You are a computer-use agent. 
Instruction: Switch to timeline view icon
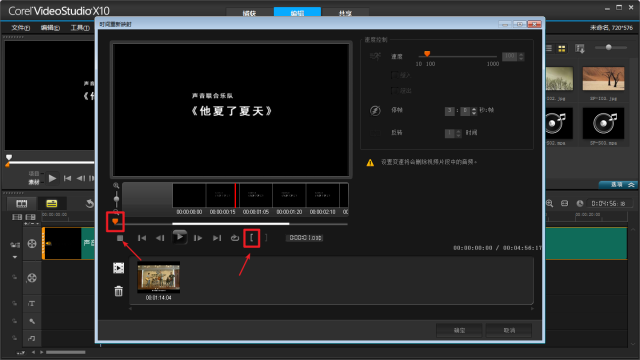tap(51, 203)
